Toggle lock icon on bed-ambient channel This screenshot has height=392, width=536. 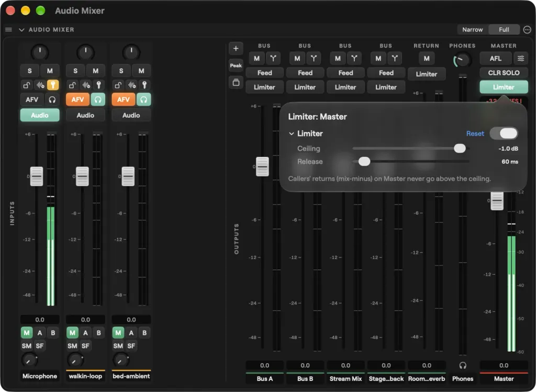[118, 85]
